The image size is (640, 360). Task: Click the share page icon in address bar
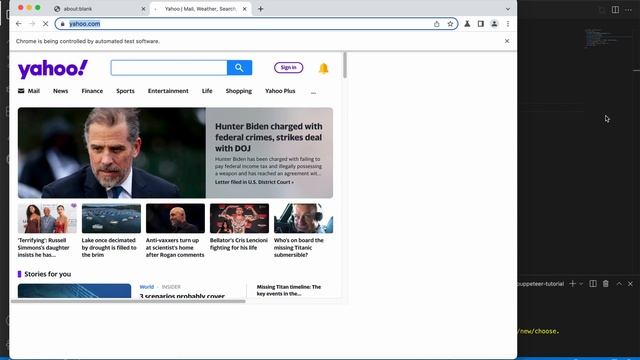437,24
